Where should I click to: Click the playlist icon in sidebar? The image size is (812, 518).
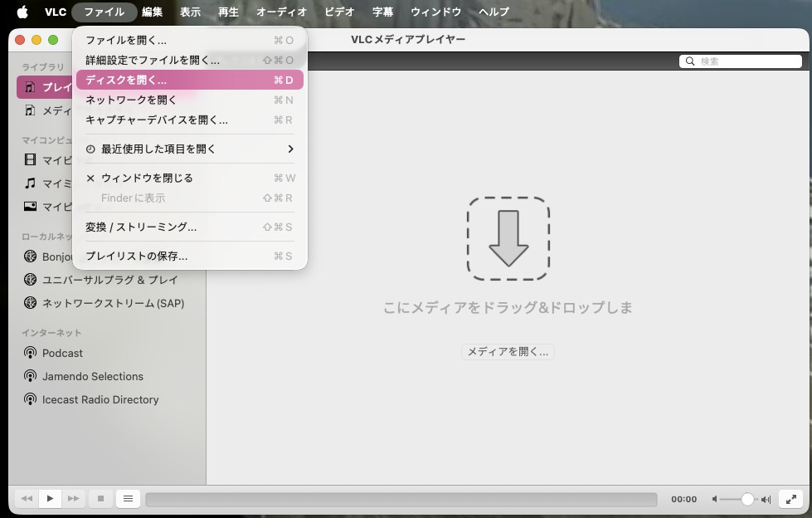(31, 86)
